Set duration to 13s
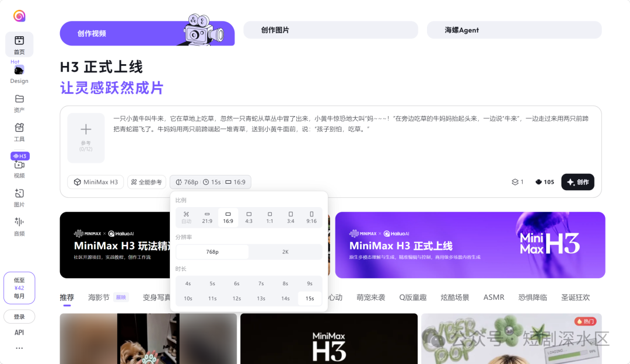 (261, 299)
